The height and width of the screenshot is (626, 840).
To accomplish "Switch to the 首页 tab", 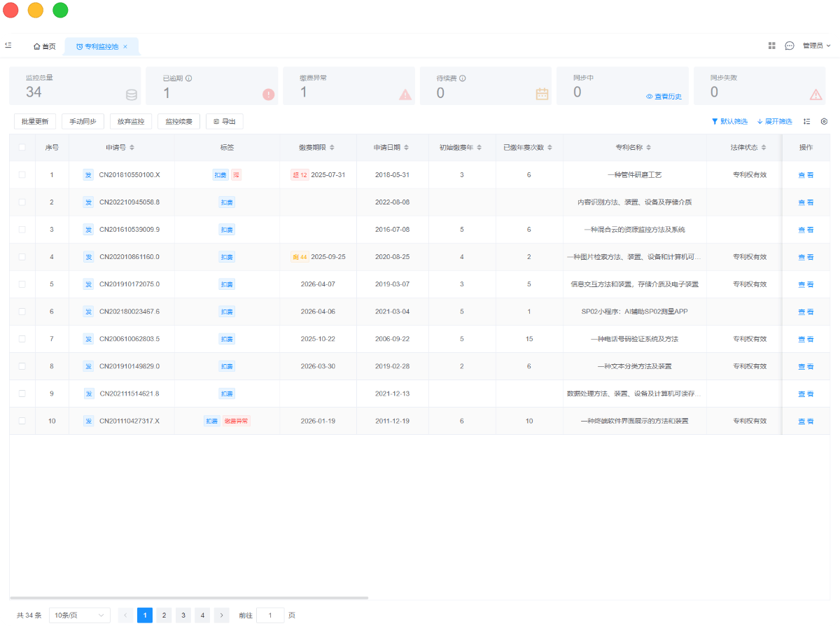I will (44, 46).
